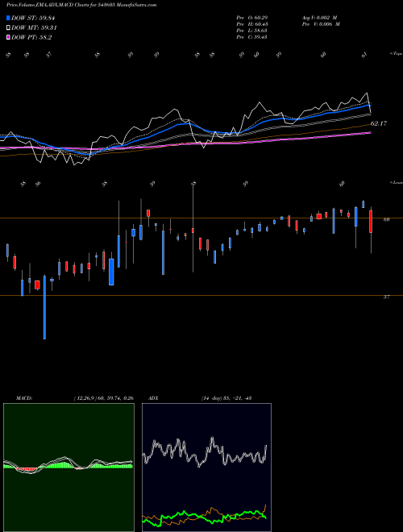
Task: Click the 'Pre V: 0.006 M' volume text
Action: pyautogui.click(x=321, y=23)
